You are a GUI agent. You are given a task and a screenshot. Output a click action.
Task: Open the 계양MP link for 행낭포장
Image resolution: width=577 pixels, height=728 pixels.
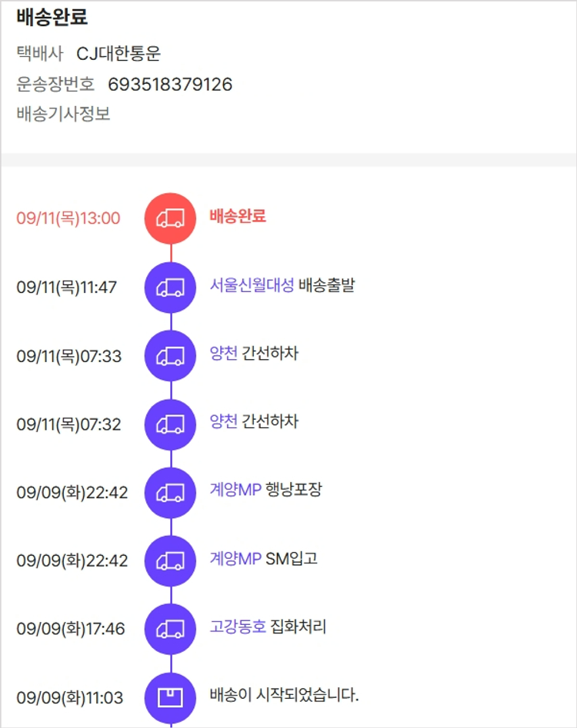235,490
